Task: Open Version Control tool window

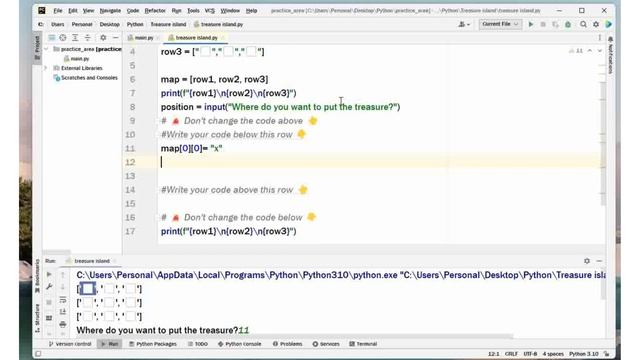Action: [x=70, y=344]
